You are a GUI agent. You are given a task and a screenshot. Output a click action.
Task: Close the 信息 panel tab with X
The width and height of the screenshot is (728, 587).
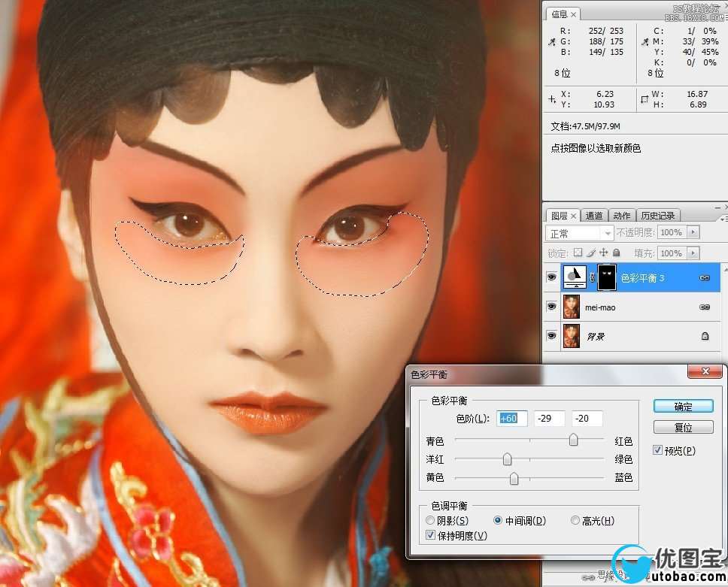[573, 14]
